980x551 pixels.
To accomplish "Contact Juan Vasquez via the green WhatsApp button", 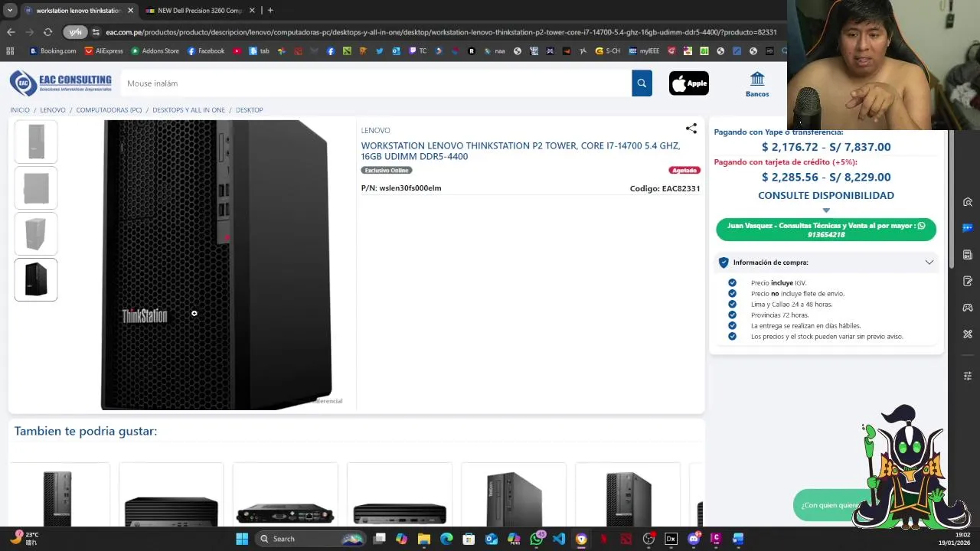I will [x=826, y=230].
